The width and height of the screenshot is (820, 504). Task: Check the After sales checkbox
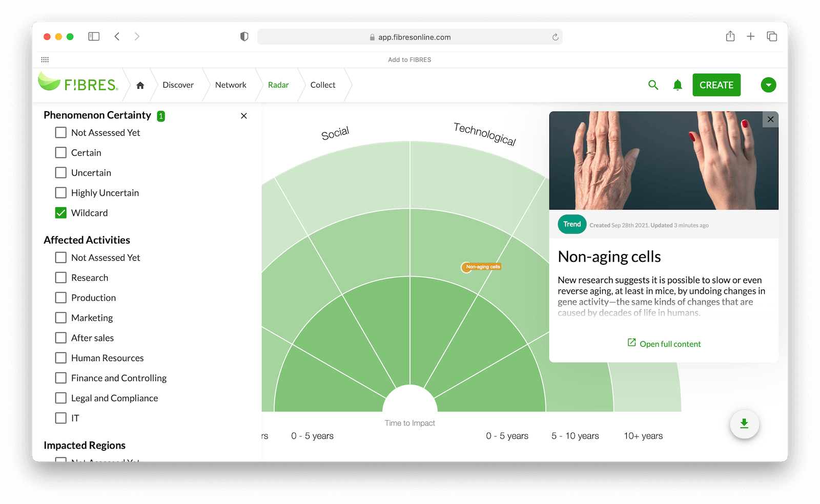click(61, 338)
